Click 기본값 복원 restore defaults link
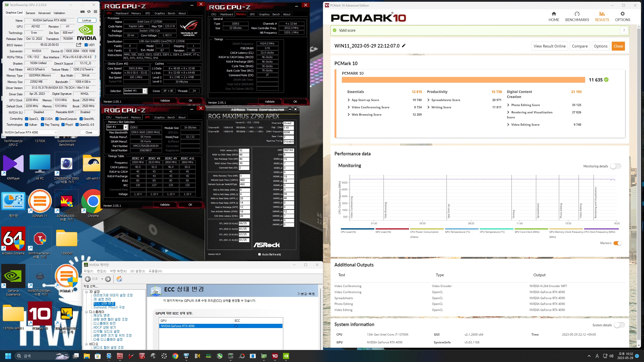The width and height of the screenshot is (644, 362). click(x=306, y=294)
